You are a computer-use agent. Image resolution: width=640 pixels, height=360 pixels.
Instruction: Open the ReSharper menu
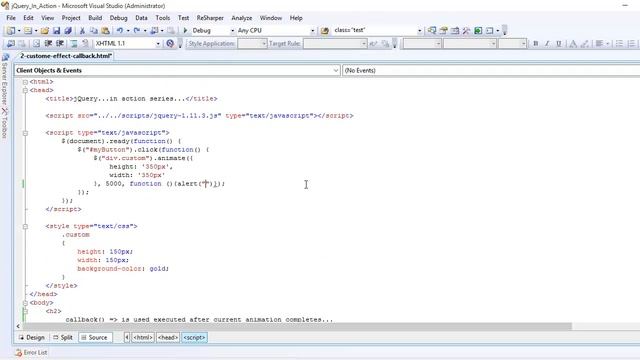210,18
